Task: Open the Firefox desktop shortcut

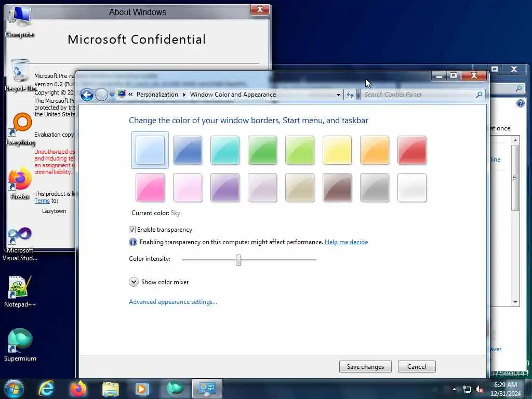Action: (x=20, y=183)
